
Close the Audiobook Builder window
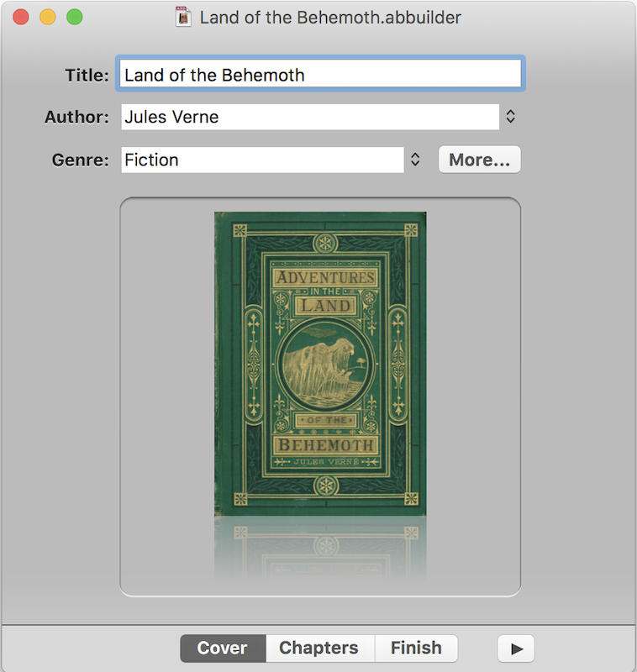(x=21, y=17)
